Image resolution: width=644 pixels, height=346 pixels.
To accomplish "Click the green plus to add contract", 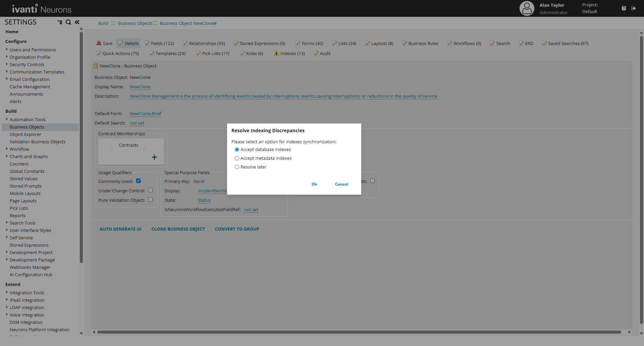I will pos(154,157).
